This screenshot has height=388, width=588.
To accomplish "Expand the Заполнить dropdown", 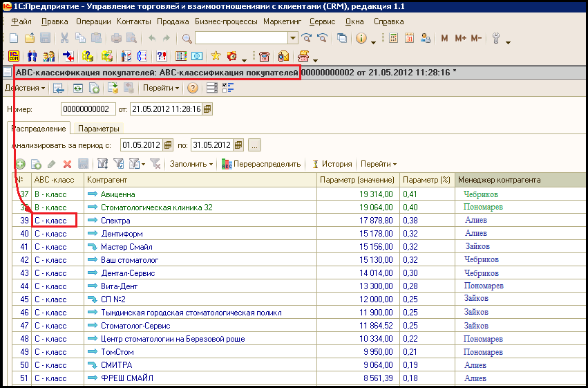I will tap(191, 164).
